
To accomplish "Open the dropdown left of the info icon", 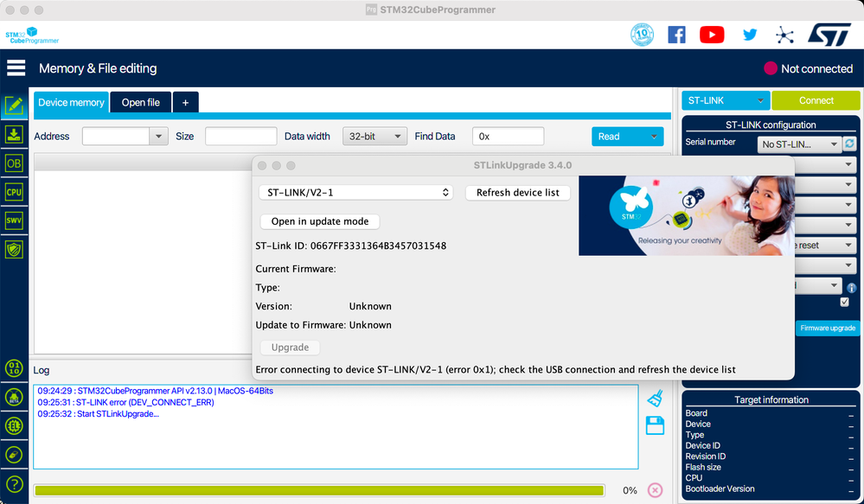I will (817, 285).
